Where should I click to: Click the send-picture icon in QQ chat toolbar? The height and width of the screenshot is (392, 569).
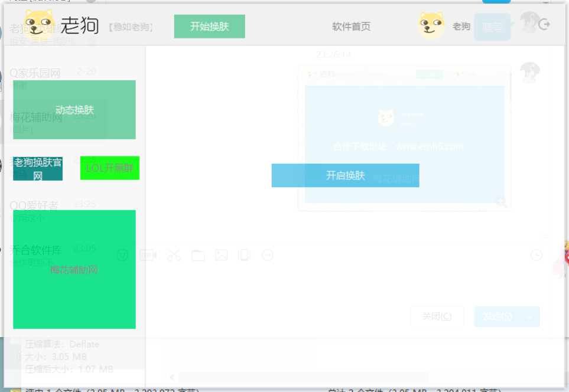point(222,255)
